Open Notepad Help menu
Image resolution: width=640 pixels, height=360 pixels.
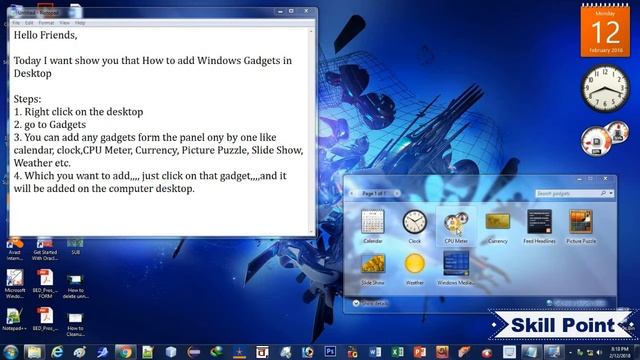(80, 23)
